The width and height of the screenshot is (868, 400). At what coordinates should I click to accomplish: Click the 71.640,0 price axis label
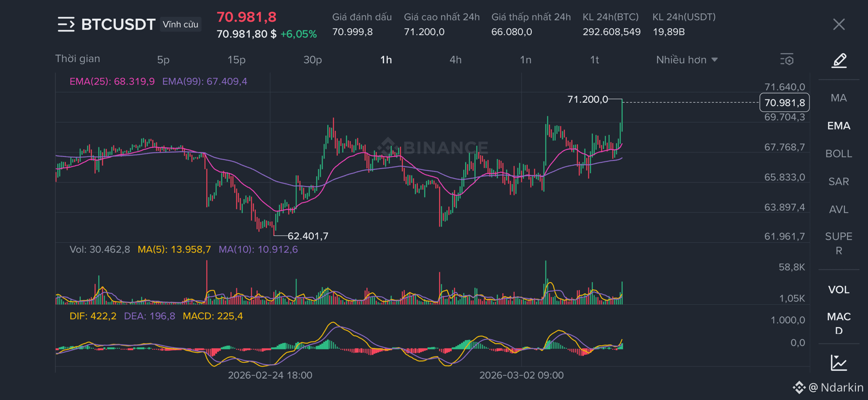(785, 87)
